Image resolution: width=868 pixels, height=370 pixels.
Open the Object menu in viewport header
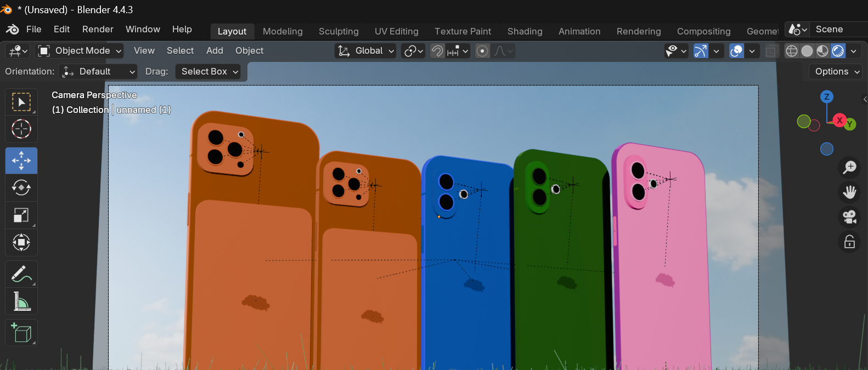coord(249,51)
